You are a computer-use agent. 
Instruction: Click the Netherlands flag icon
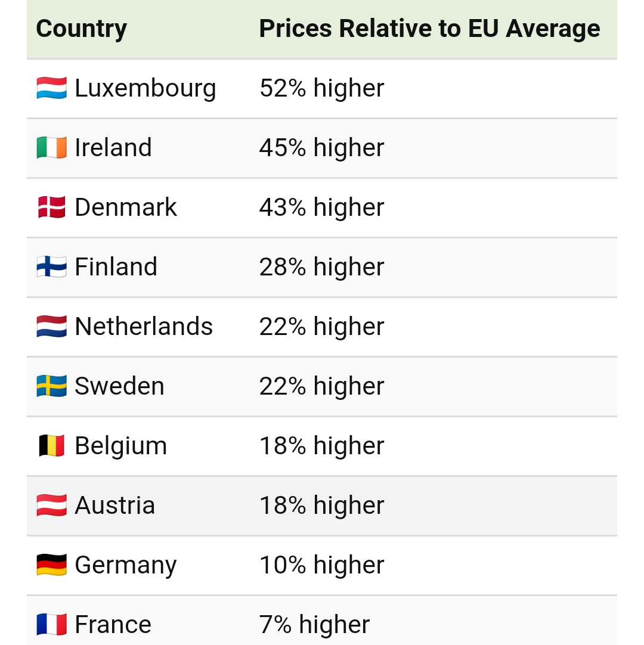click(x=51, y=327)
